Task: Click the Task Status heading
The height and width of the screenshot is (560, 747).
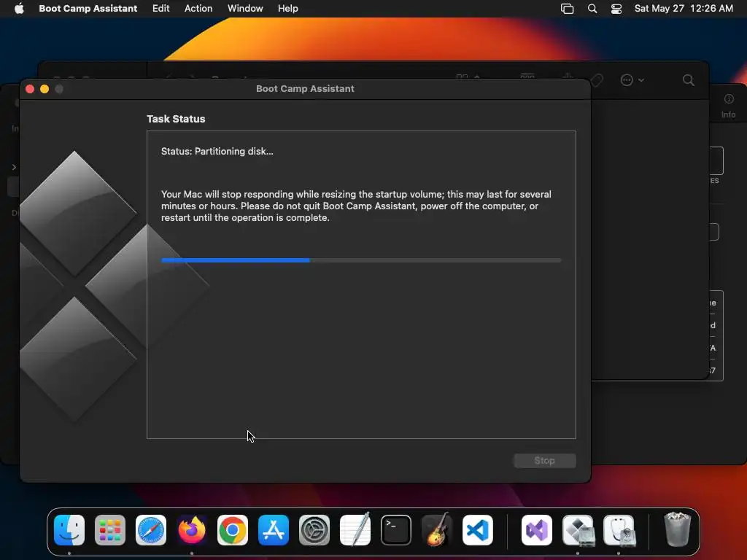Action: 176,119
